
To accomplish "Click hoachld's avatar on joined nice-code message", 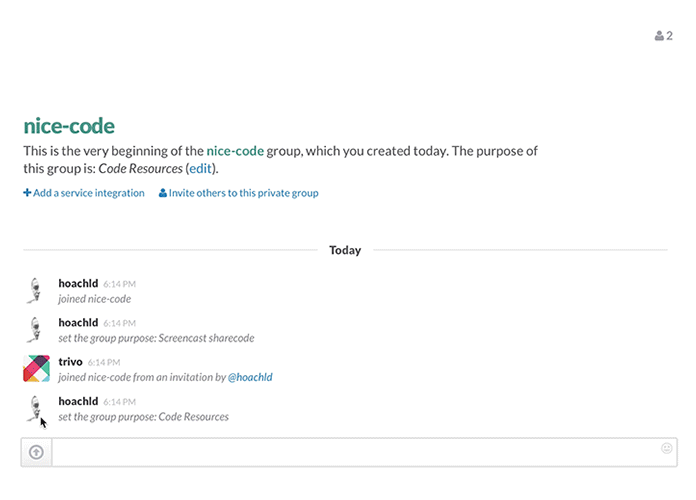I will pyautogui.click(x=35, y=291).
